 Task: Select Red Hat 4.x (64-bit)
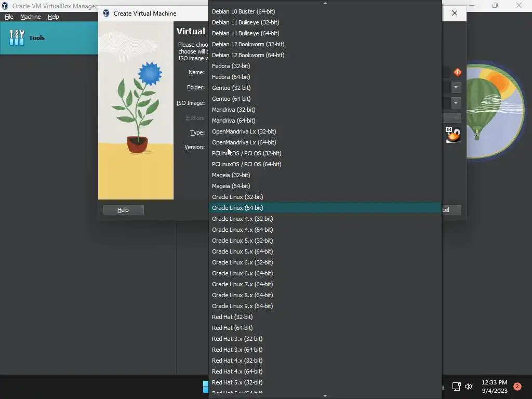(x=325, y=371)
